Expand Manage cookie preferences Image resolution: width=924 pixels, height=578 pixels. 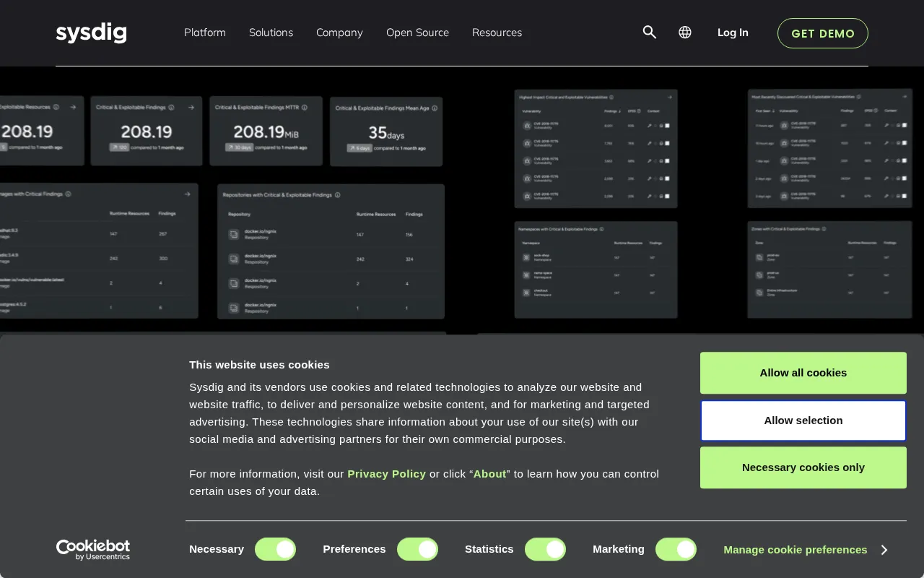pos(806,550)
